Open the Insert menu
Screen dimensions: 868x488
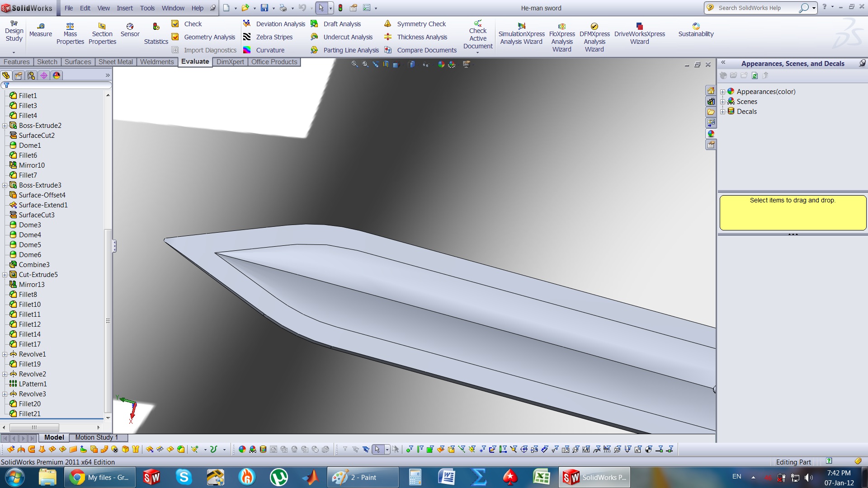pos(124,8)
